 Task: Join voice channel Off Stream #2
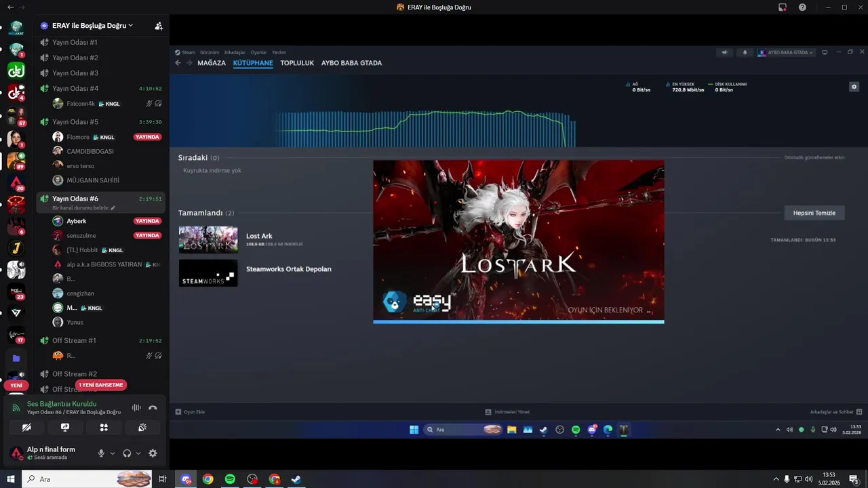[101, 374]
